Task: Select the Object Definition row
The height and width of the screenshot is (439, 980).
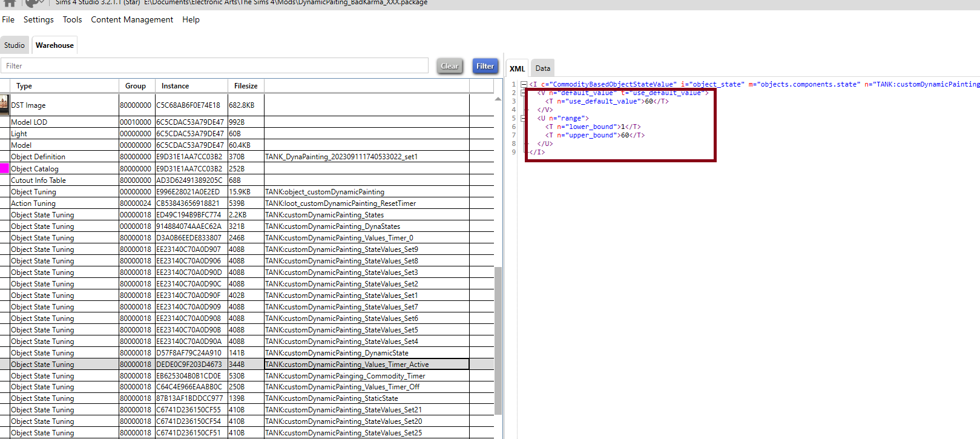Action: pyautogui.click(x=247, y=156)
